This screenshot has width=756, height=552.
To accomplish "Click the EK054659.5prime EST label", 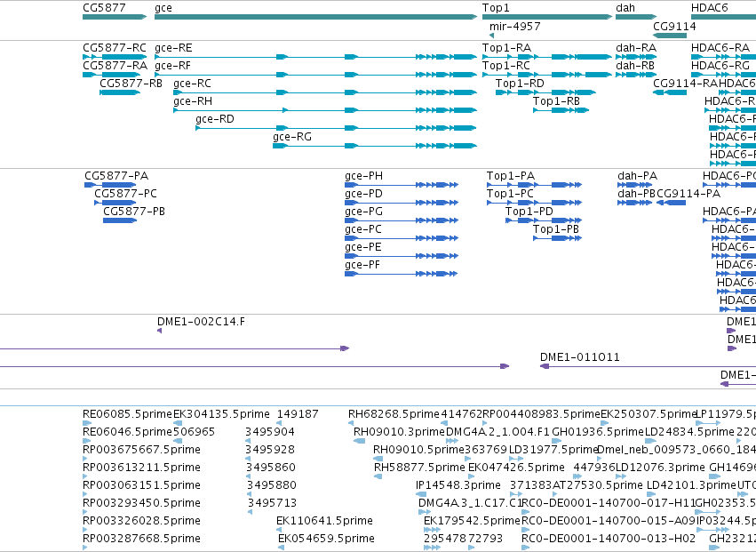I will click(x=326, y=540).
